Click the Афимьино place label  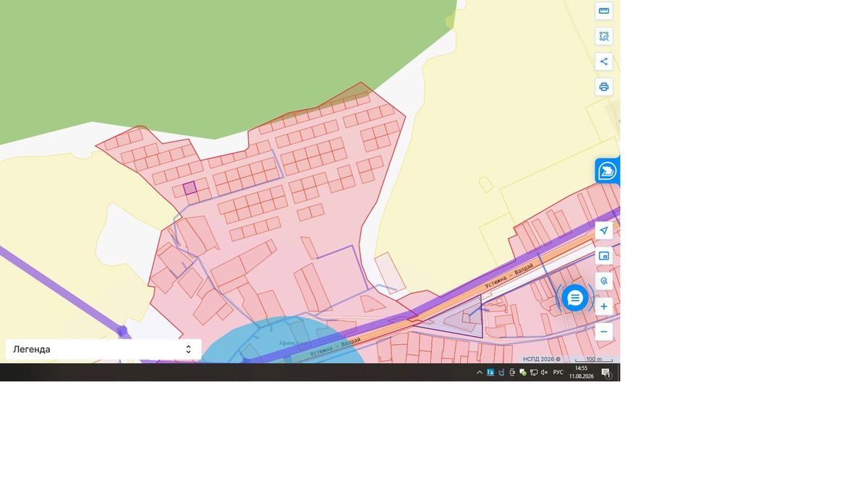pos(294,343)
